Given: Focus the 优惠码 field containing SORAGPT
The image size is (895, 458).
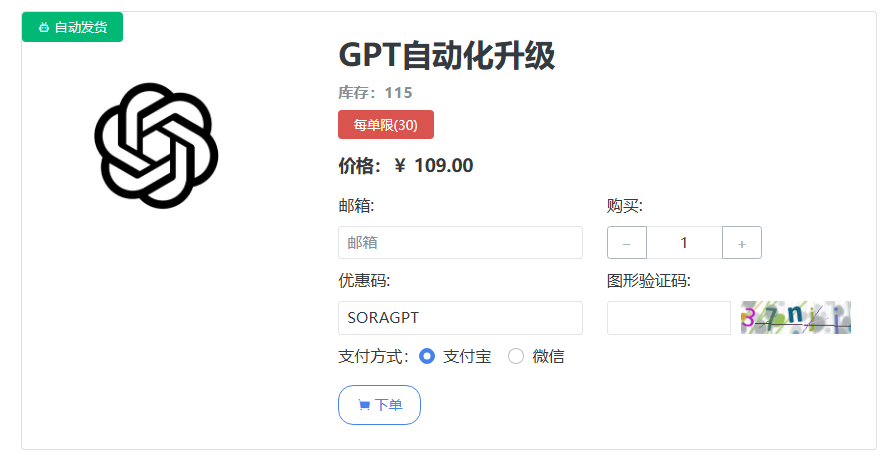Looking at the screenshot, I should pyautogui.click(x=460, y=318).
